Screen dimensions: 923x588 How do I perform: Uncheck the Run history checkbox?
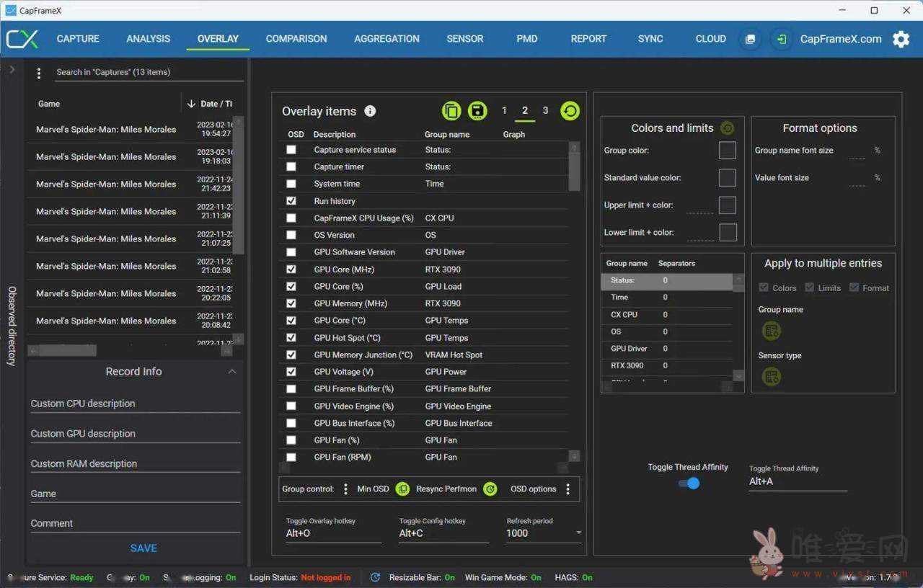click(x=291, y=201)
